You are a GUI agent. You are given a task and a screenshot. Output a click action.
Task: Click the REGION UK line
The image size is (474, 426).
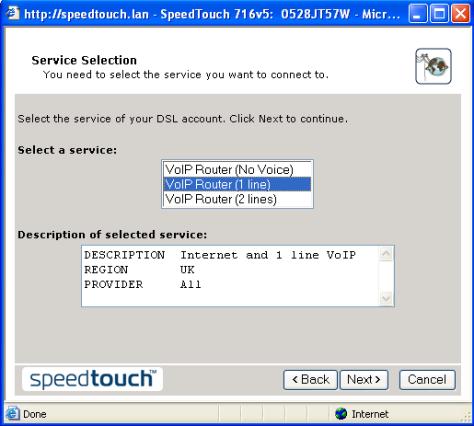click(139, 270)
